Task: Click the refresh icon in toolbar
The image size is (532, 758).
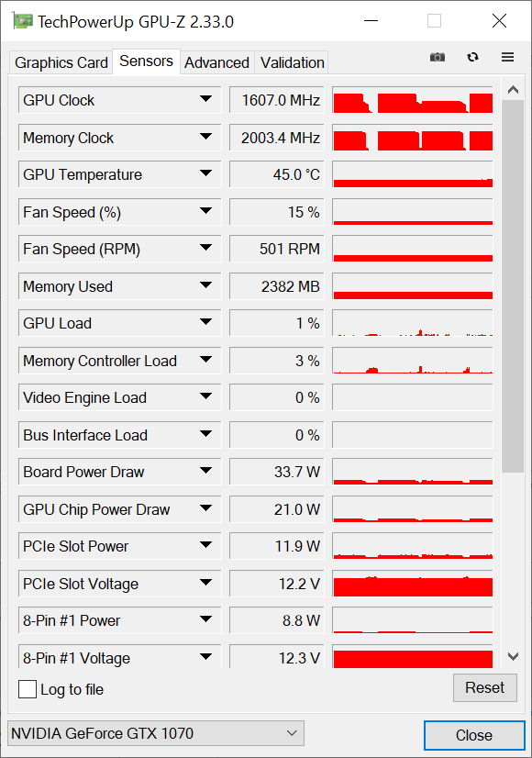Action: point(472,57)
